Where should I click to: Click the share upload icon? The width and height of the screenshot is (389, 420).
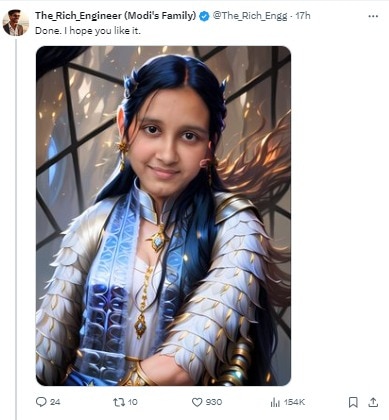[373, 402]
